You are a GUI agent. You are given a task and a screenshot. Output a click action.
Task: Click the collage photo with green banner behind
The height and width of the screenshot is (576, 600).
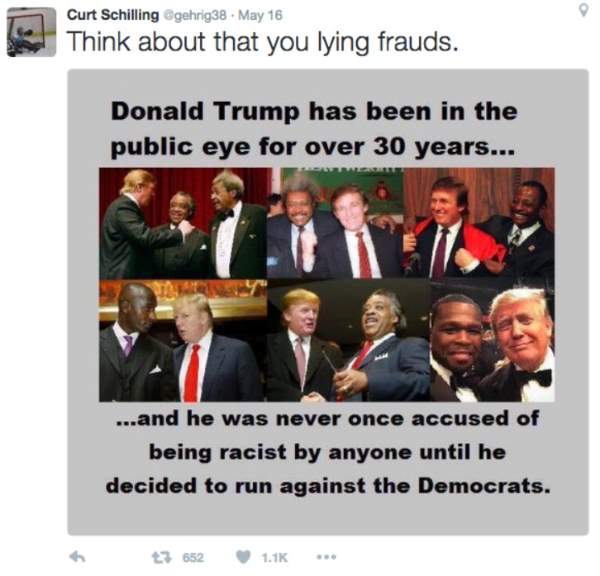point(335,223)
